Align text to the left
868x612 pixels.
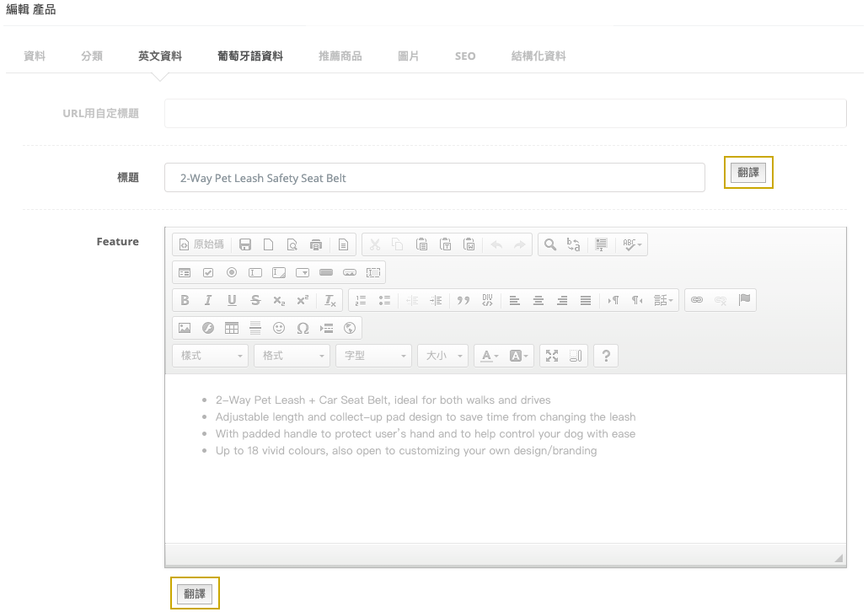(515, 300)
